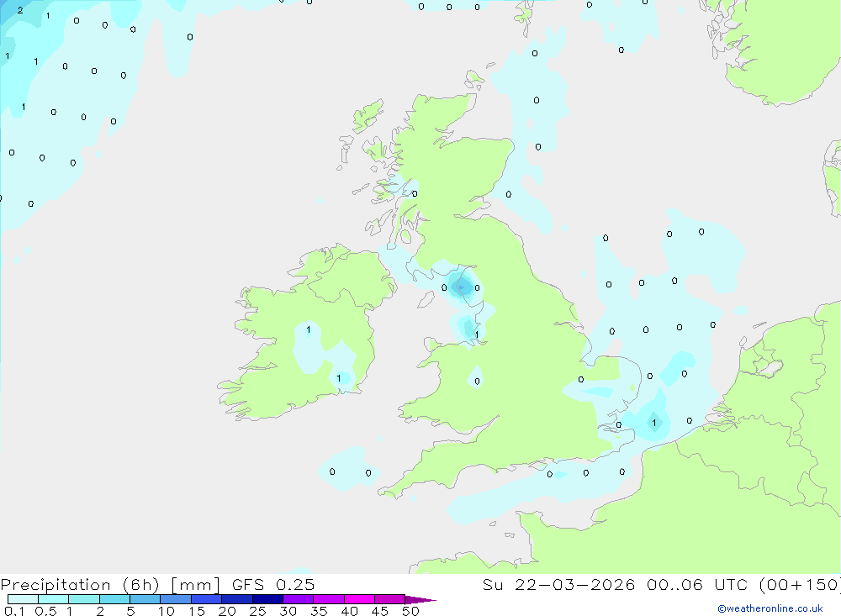The image size is (841, 616).
Task: Click the upper '1' value over Ireland
Action: [x=309, y=329]
